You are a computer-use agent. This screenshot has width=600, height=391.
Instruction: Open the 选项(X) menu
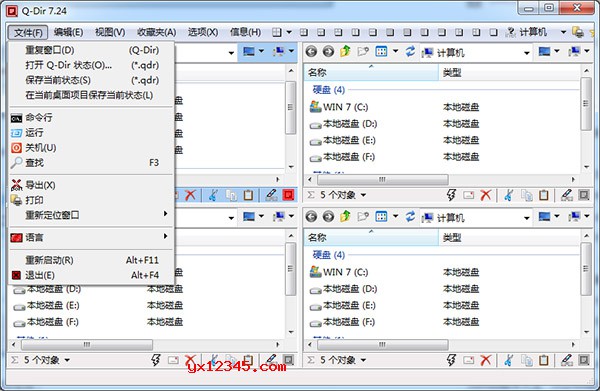tap(203, 33)
